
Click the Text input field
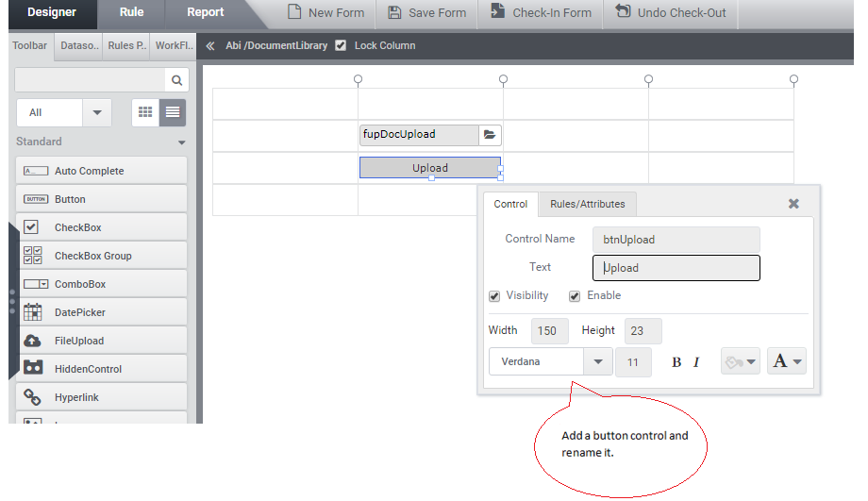click(x=676, y=268)
